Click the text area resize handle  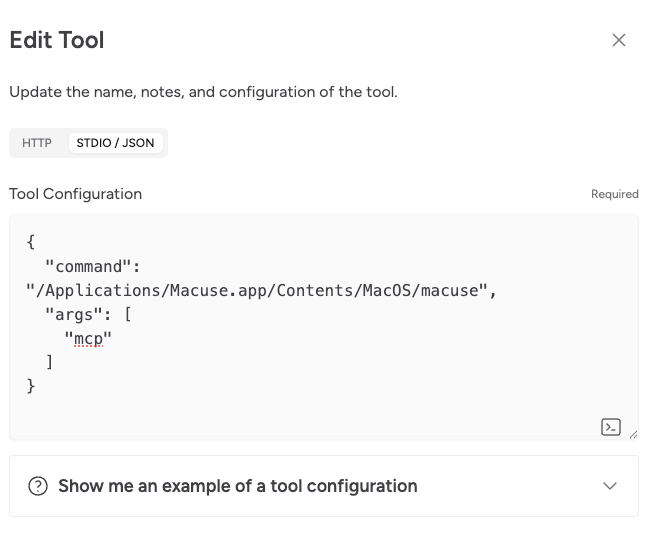tap(633, 434)
